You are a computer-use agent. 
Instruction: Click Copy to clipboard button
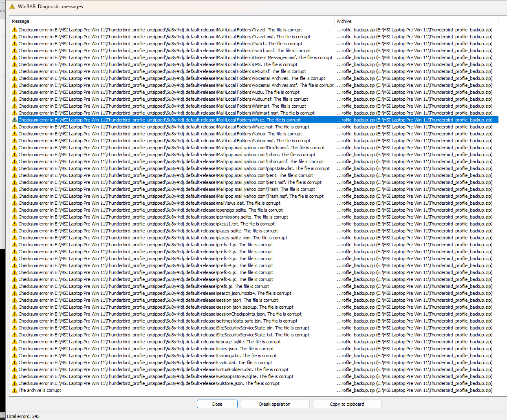pyautogui.click(x=347, y=404)
